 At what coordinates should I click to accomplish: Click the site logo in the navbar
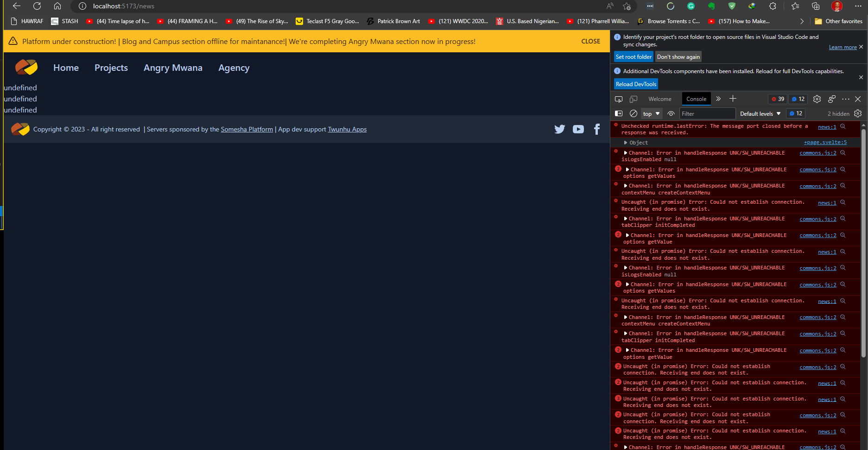click(x=26, y=68)
